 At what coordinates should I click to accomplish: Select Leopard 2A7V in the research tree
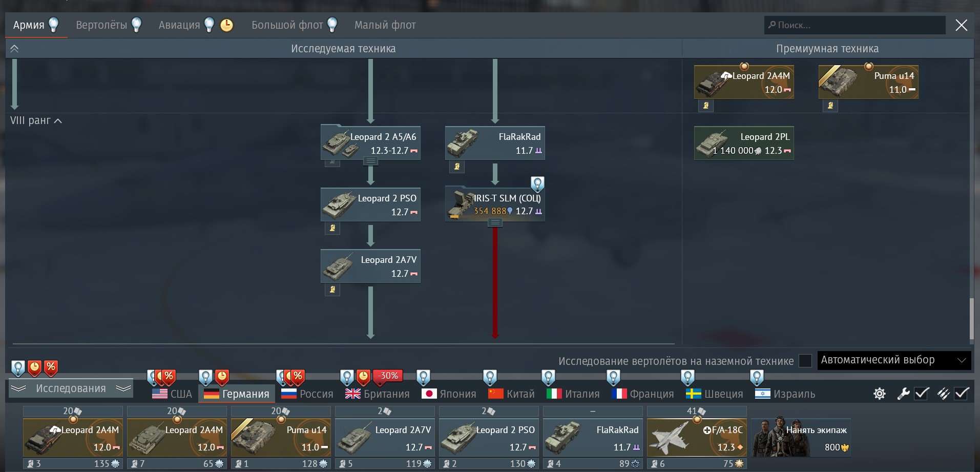coord(370,266)
